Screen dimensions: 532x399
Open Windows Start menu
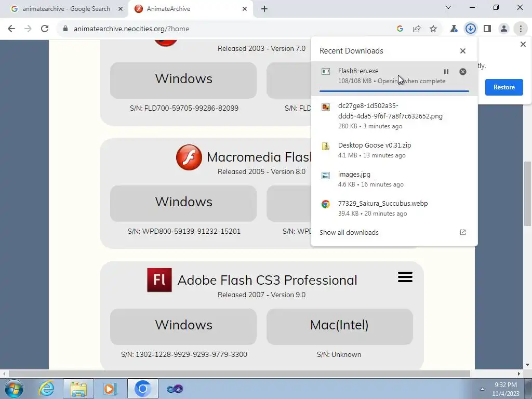coord(14,389)
